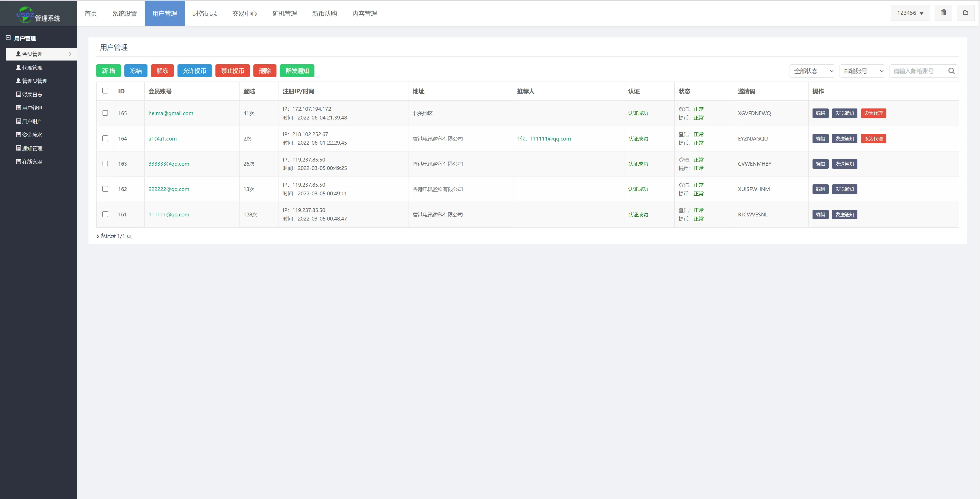
Task: Open the 全部状态 status dropdown
Action: (812, 71)
